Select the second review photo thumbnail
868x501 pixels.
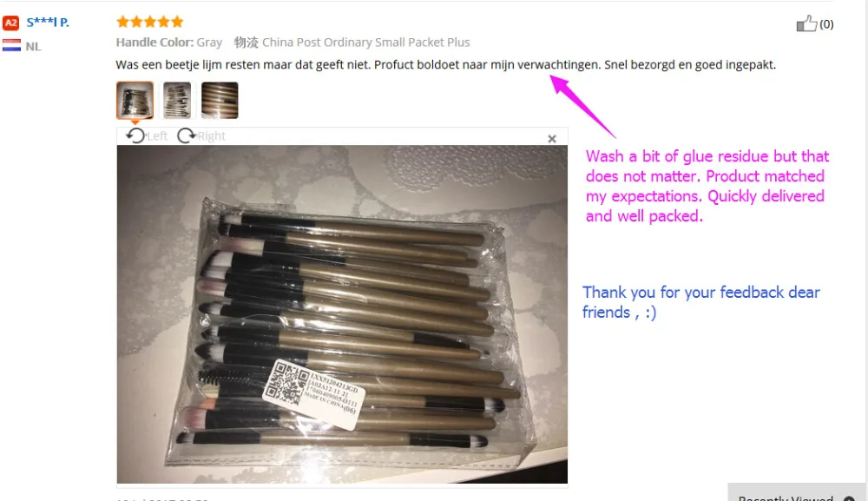coord(177,100)
